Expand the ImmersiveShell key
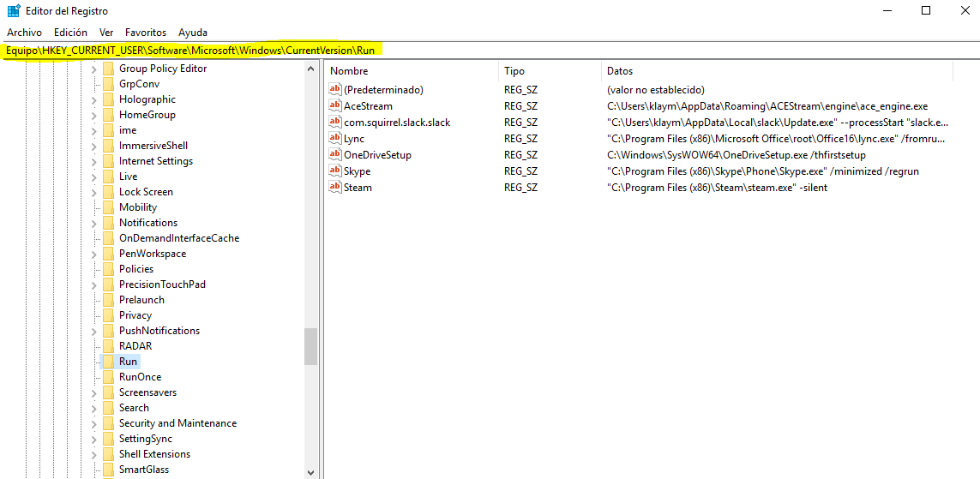 [93, 146]
